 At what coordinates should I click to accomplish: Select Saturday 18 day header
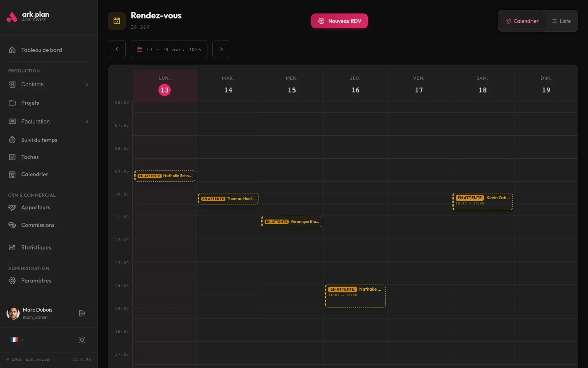click(483, 85)
